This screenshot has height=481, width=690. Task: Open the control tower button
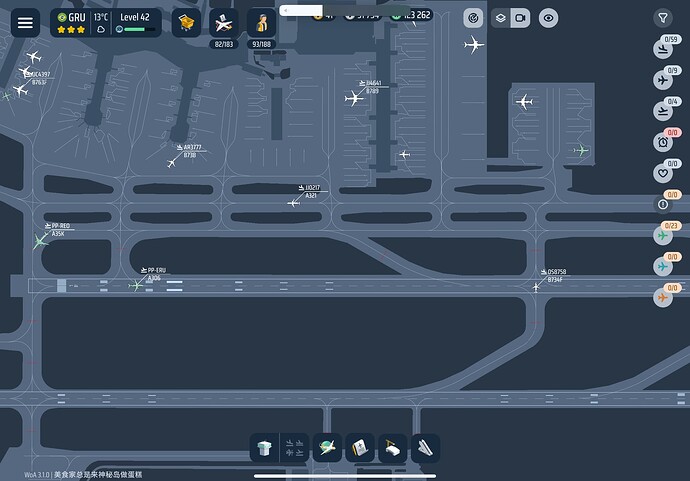[264, 448]
